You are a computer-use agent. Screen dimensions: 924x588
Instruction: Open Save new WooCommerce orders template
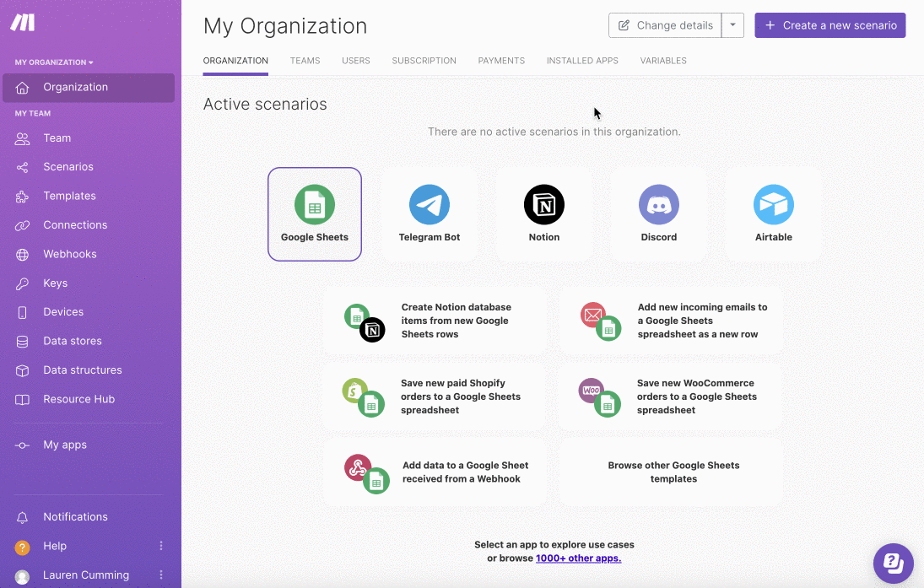671,396
